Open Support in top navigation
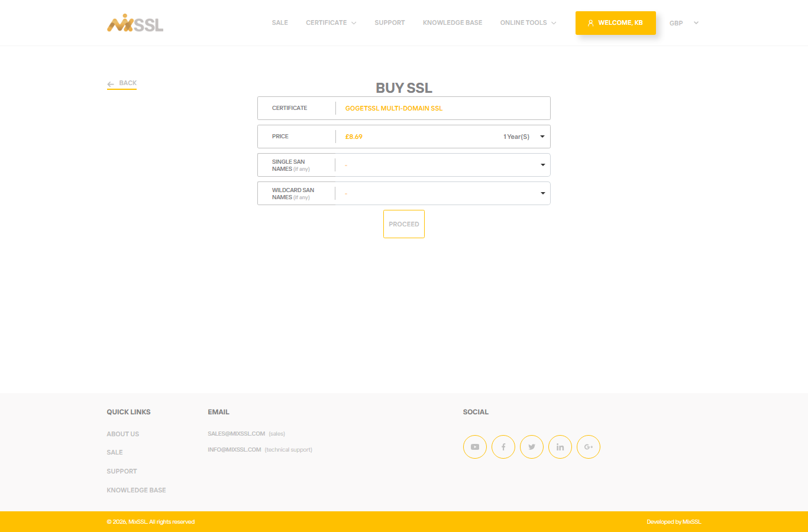 pos(390,23)
